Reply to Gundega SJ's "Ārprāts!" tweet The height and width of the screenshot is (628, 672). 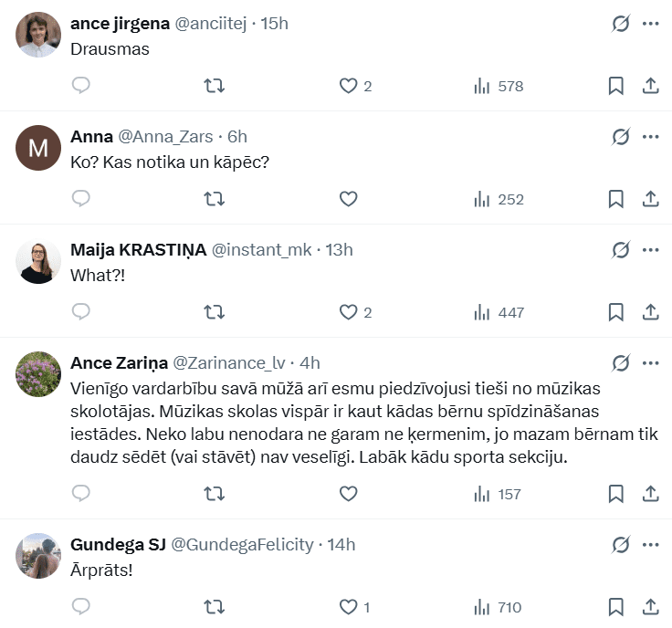coord(81,607)
